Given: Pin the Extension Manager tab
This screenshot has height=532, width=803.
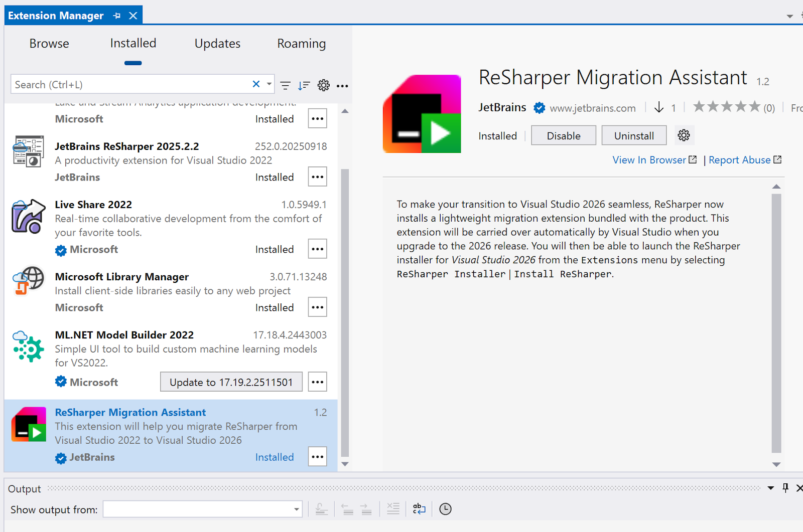Looking at the screenshot, I should point(117,16).
